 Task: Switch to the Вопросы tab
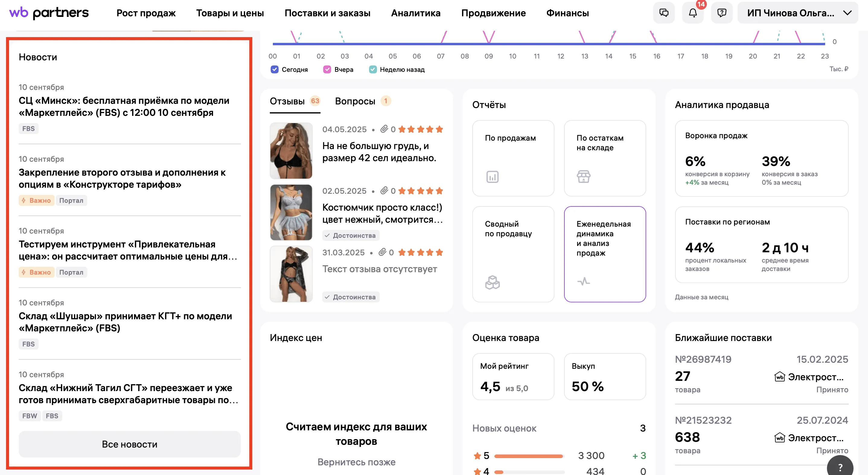pos(355,101)
